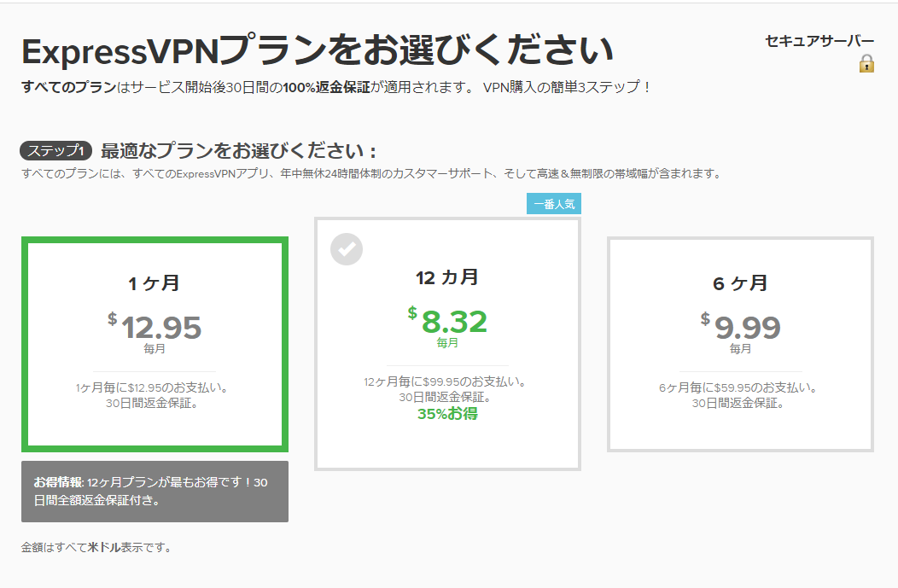Click the secure server padlock icon

point(866,63)
